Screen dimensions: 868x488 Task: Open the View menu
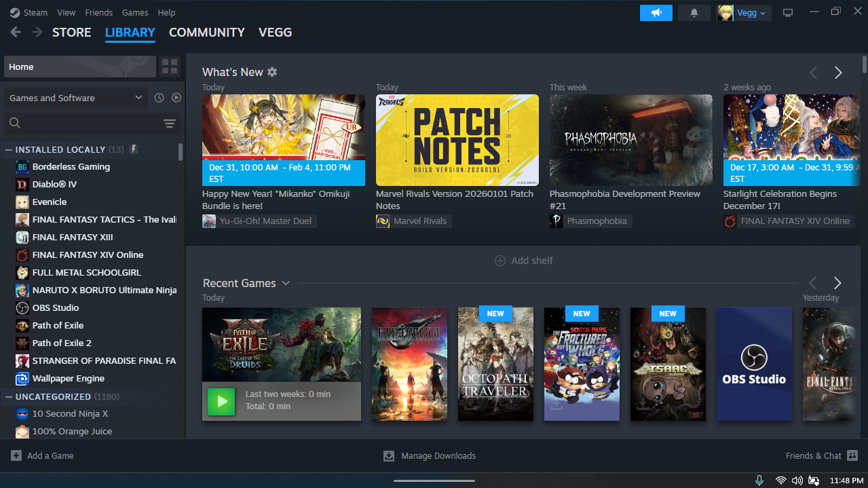coord(67,12)
